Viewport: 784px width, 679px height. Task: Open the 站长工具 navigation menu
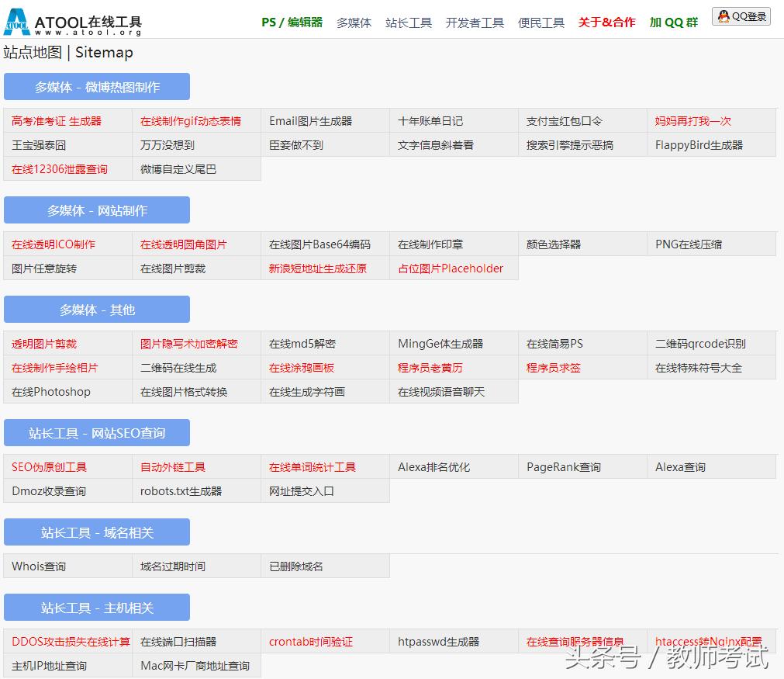409,23
